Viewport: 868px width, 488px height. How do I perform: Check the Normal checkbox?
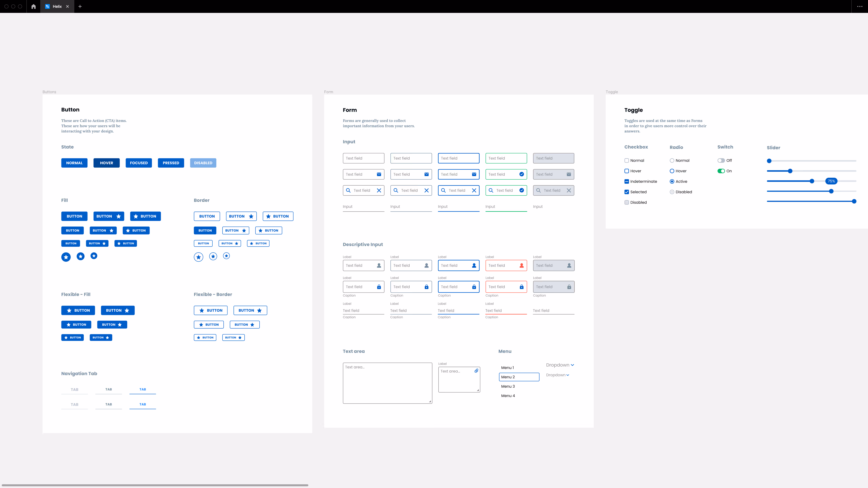point(627,161)
